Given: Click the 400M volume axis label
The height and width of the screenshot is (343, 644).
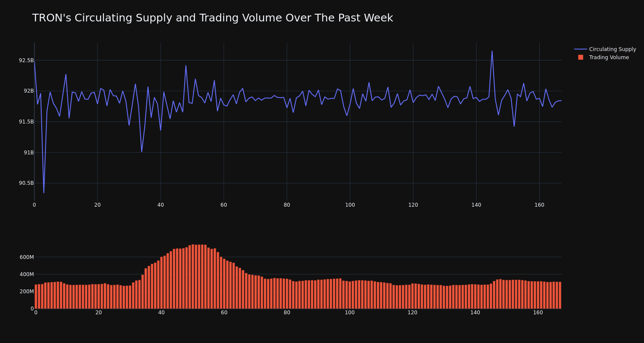Looking at the screenshot, I should pos(27,274).
